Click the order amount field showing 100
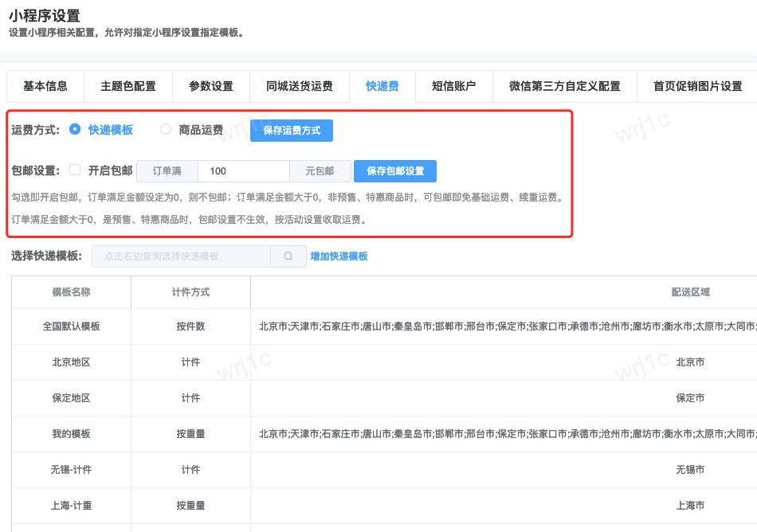This screenshot has height=532, width=757. pyautogui.click(x=243, y=171)
